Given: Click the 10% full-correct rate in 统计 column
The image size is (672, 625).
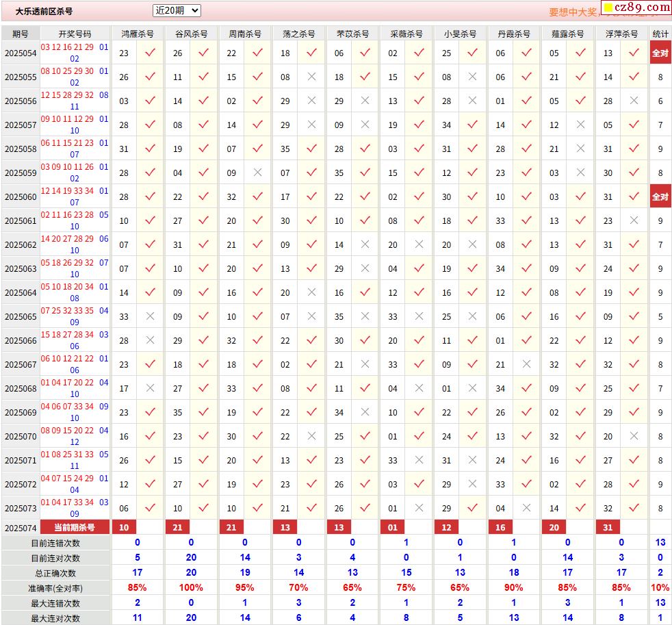Looking at the screenshot, I should [x=660, y=588].
